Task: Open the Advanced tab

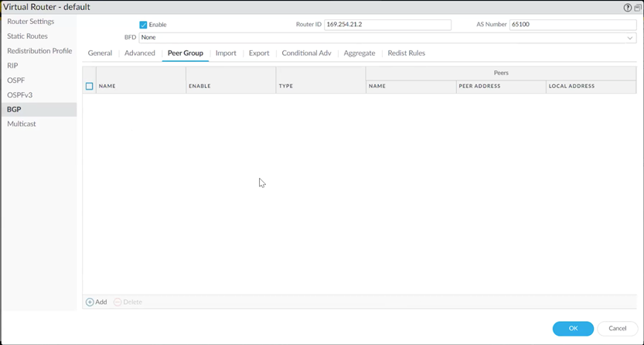Action: [x=140, y=53]
